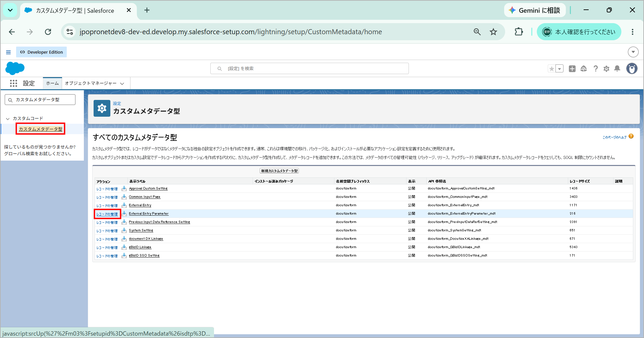Click the user avatar profile icon
This screenshot has height=338, width=644.
click(632, 68)
